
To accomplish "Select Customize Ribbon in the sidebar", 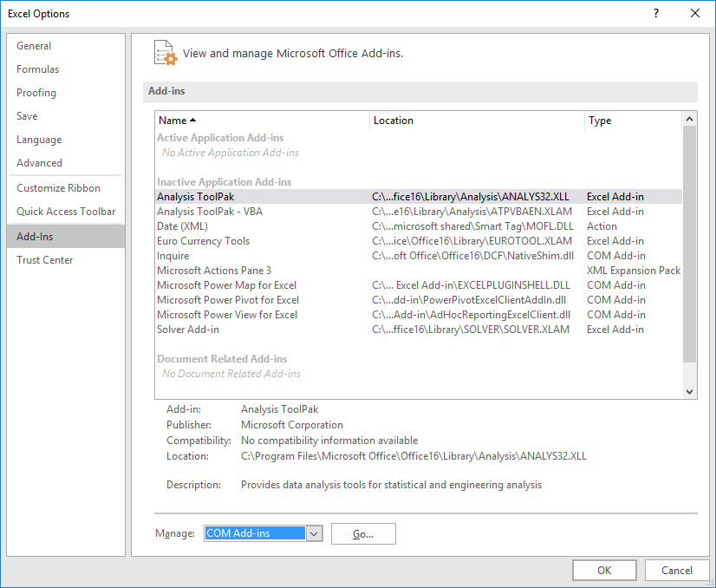I will 57,187.
